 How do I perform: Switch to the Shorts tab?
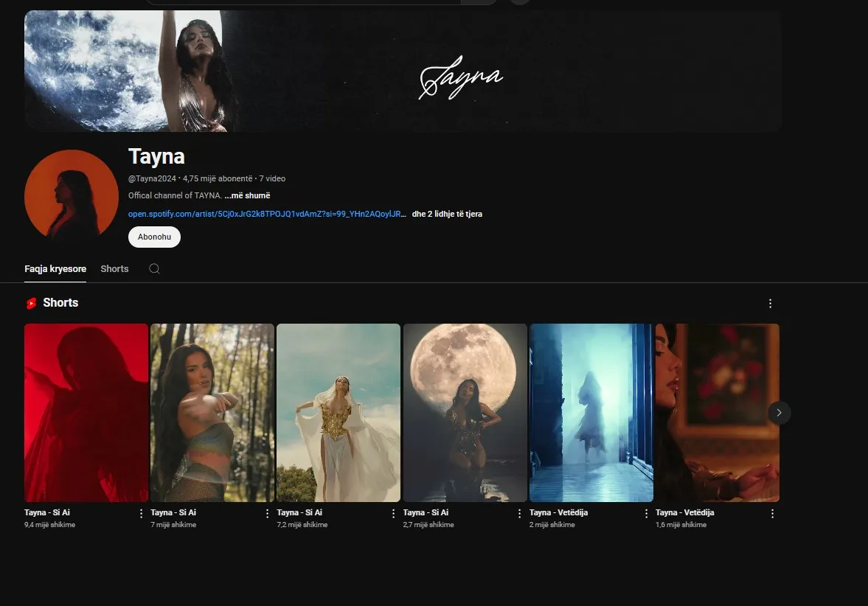click(x=114, y=268)
